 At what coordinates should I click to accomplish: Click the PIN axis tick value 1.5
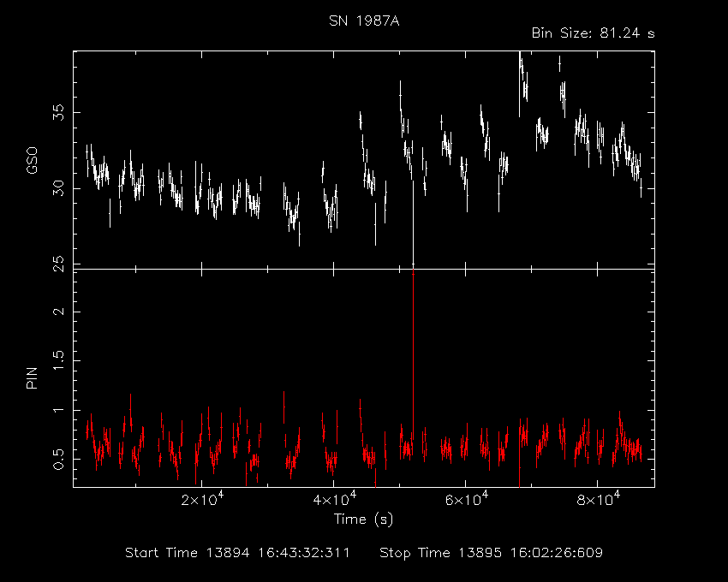click(58, 360)
